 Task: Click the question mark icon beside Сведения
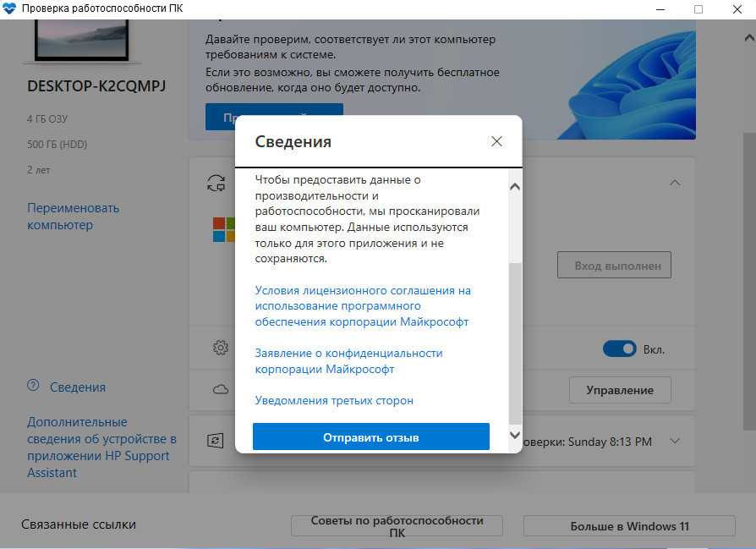click(33, 386)
